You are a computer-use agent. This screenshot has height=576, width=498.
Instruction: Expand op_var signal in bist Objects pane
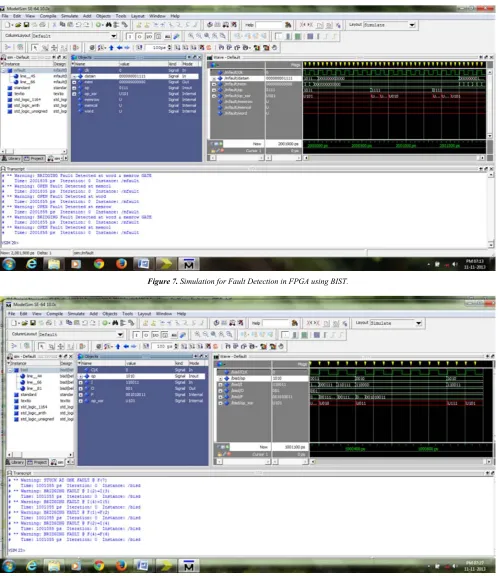click(81, 401)
